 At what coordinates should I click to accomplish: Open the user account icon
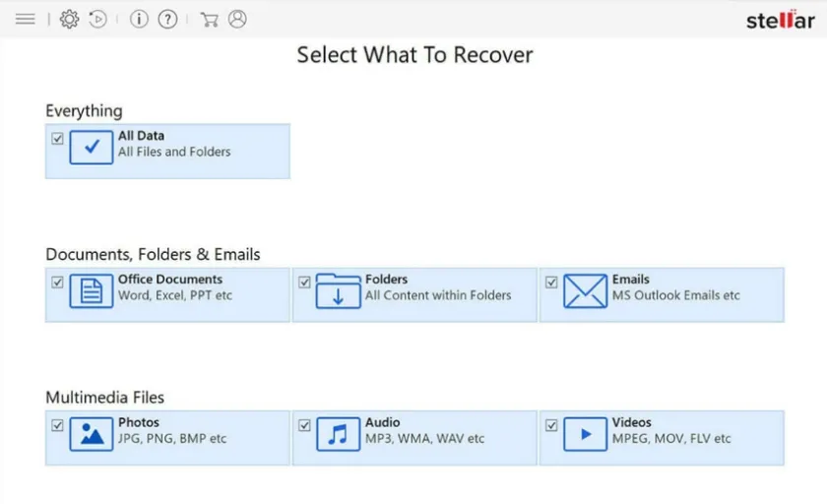point(237,19)
